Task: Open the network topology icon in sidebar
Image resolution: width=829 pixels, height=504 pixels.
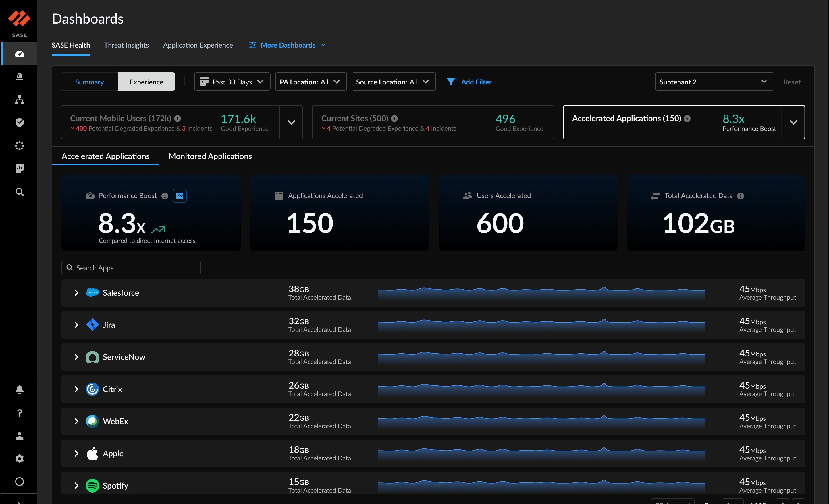Action: [19, 100]
